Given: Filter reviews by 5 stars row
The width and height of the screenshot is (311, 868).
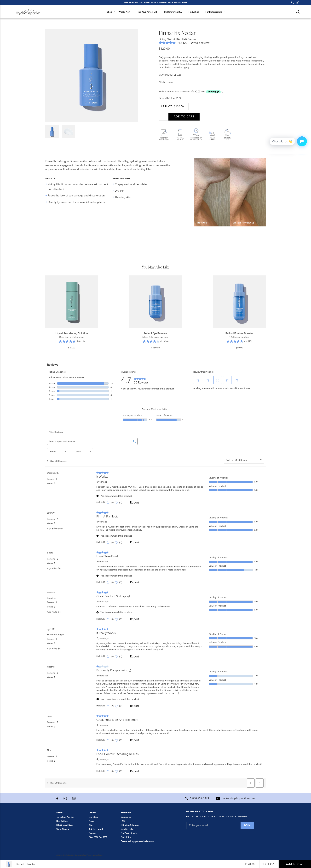Looking at the screenshot, I should click(81, 383).
